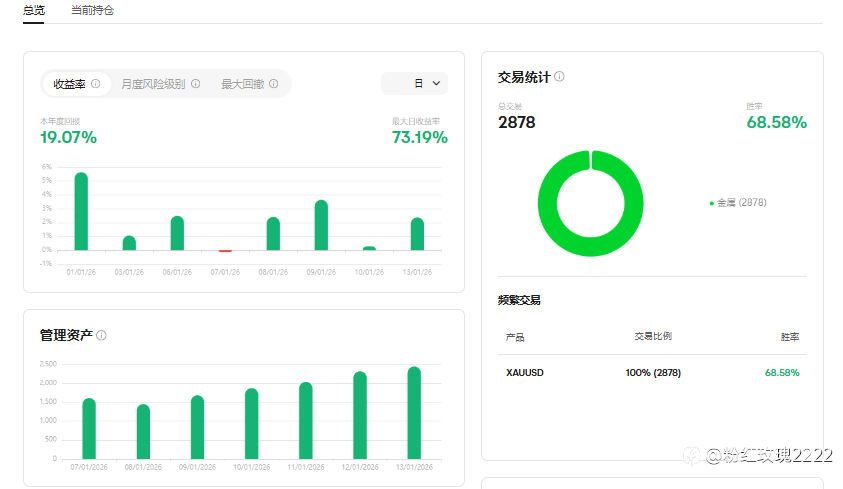
Task: Click the 06/01/26 return bar
Action: pyautogui.click(x=177, y=233)
